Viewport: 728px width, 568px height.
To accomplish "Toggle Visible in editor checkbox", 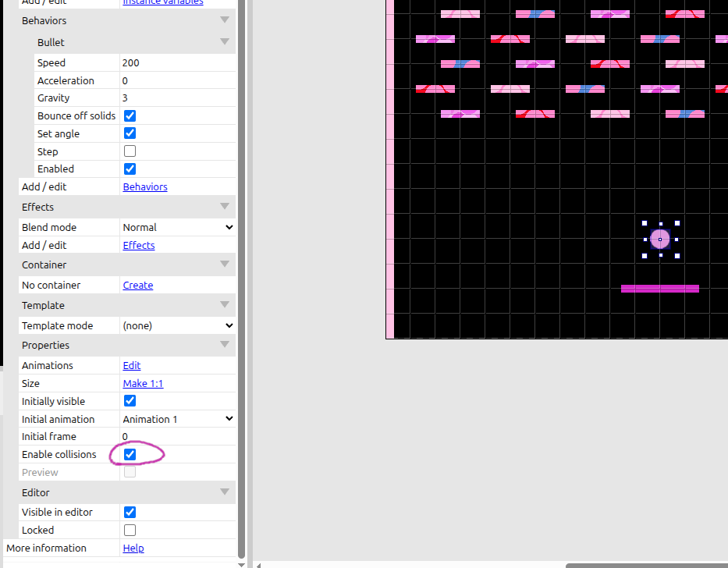I will pos(130,512).
